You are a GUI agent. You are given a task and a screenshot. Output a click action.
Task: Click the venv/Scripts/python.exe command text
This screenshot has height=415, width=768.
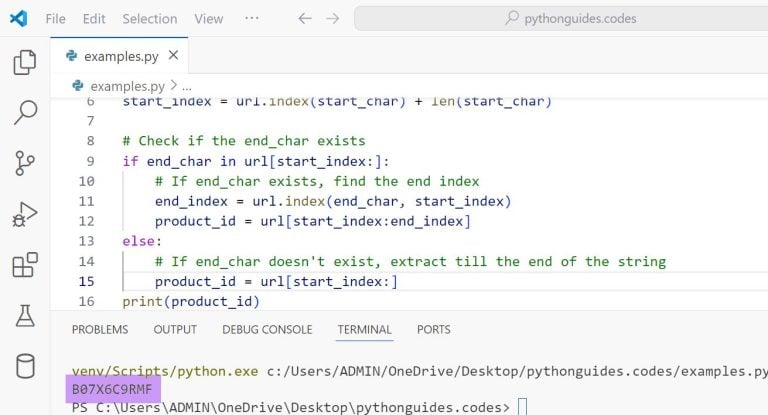coord(165,371)
